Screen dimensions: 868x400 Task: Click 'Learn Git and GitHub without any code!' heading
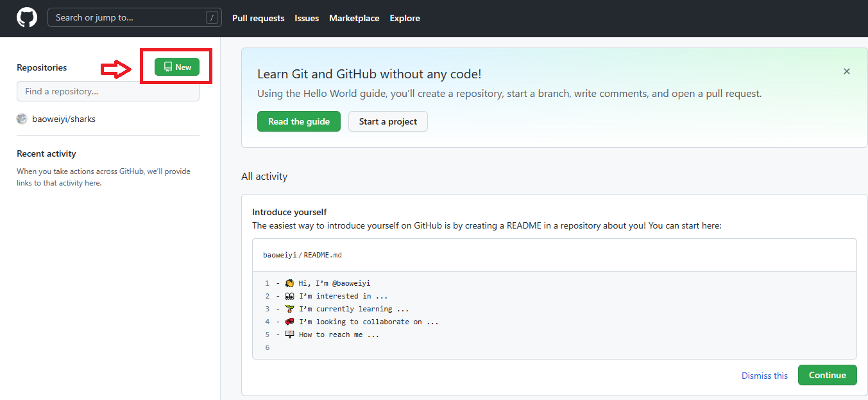[x=369, y=74]
